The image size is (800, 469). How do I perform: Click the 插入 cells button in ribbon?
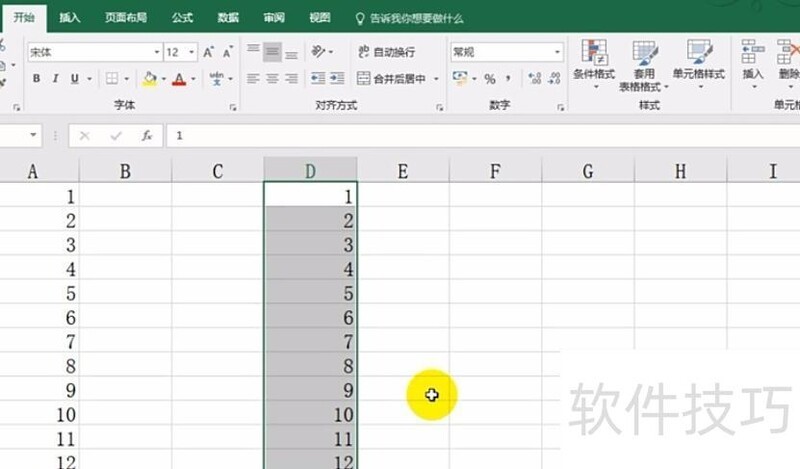point(753,65)
